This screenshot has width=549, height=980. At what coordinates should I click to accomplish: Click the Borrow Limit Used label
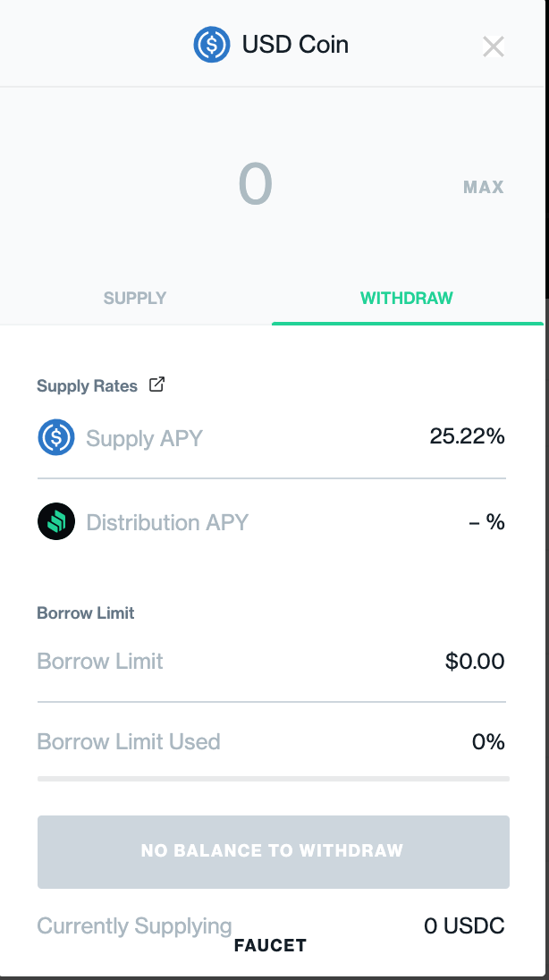coord(129,741)
